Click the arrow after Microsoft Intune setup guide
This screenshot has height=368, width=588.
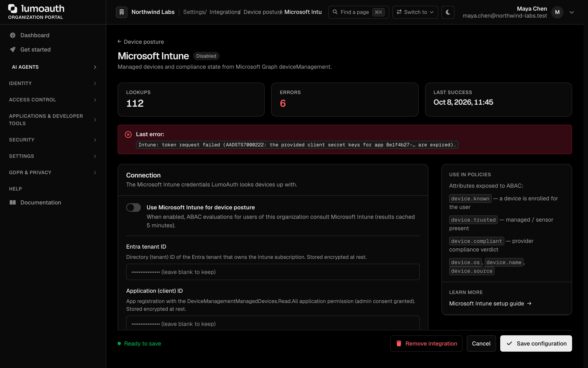tap(529, 304)
